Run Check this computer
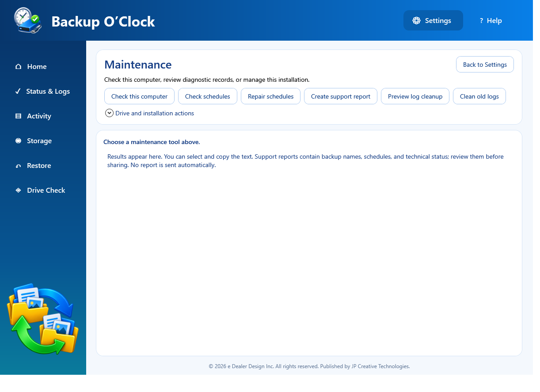540x392 pixels. pyautogui.click(x=139, y=96)
